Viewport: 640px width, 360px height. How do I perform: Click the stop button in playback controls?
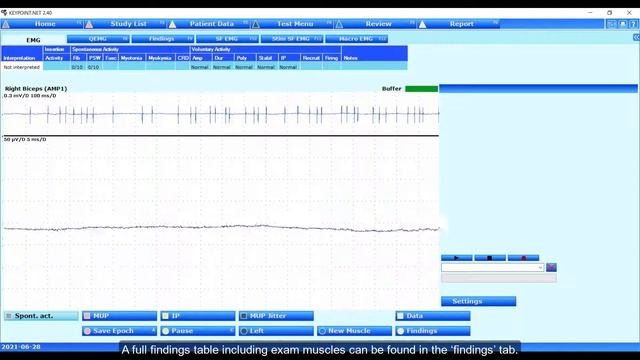tap(490, 258)
